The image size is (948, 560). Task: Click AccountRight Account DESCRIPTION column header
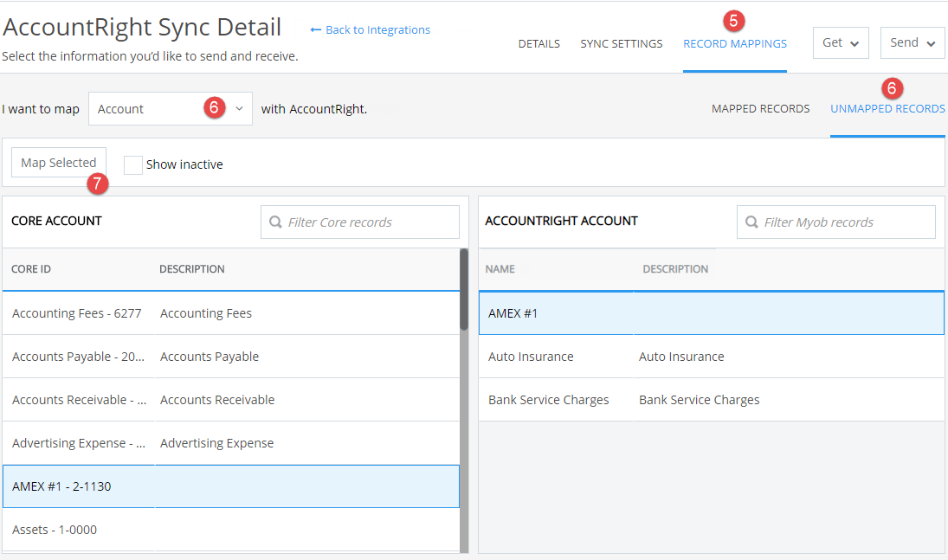click(675, 269)
